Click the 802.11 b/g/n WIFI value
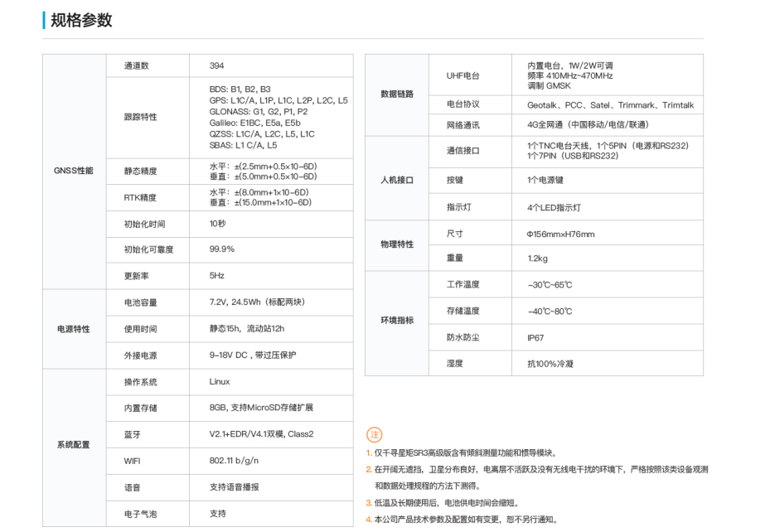 235,461
